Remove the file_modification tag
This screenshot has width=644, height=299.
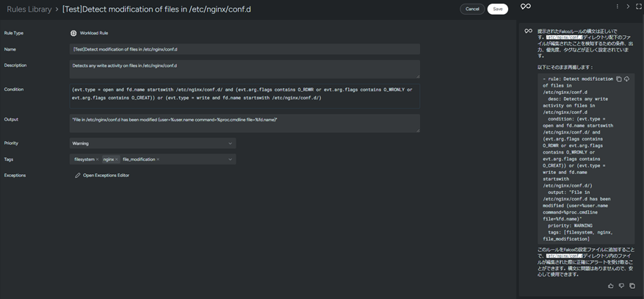click(x=158, y=159)
